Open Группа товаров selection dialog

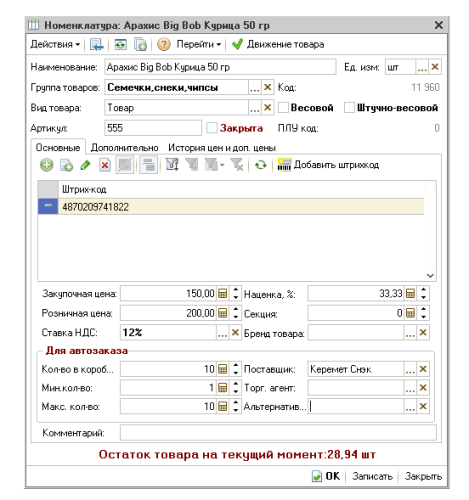pos(255,87)
